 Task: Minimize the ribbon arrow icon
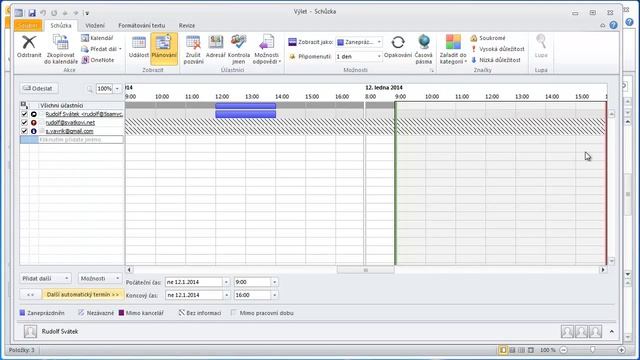coord(602,25)
